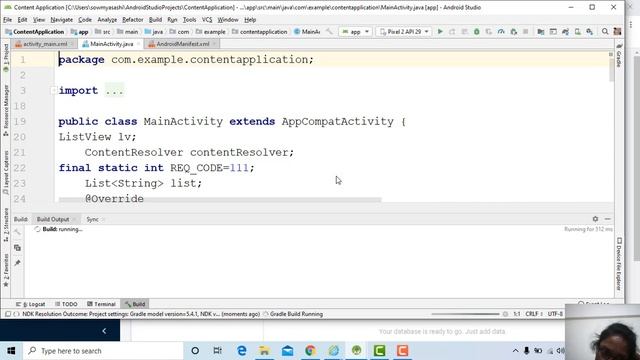Image resolution: width=640 pixels, height=360 pixels.
Task: Open Gradle side panel on right
Action: click(x=619, y=56)
